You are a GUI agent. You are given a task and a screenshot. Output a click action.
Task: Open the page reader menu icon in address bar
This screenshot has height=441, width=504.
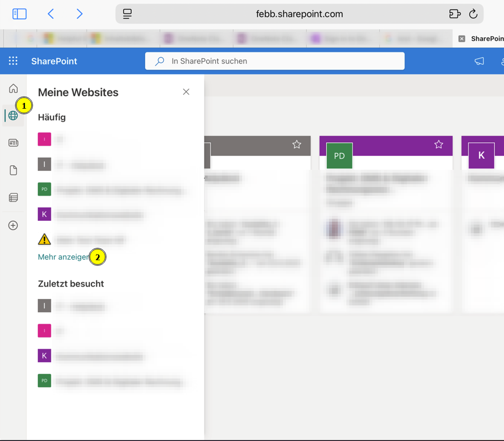tap(127, 14)
